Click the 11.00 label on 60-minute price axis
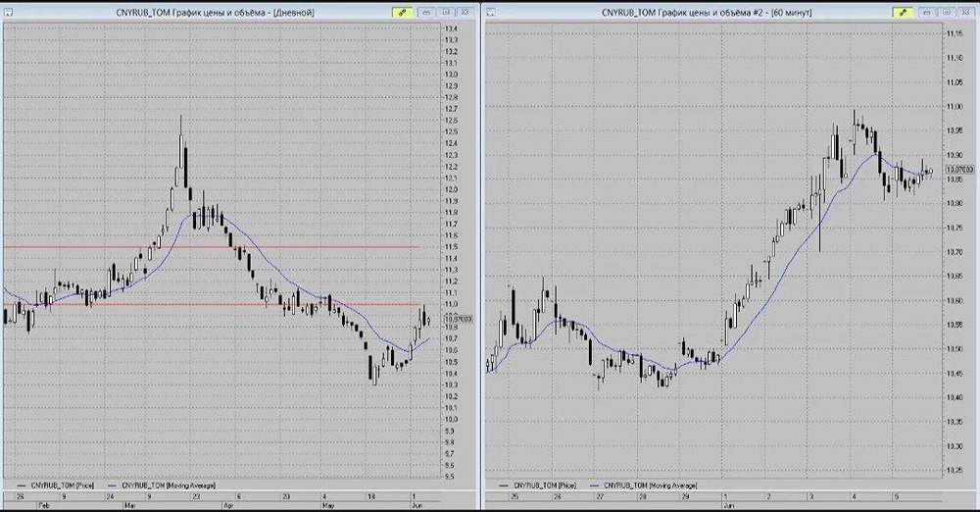Screen dimensions: 980x512 click(954, 106)
